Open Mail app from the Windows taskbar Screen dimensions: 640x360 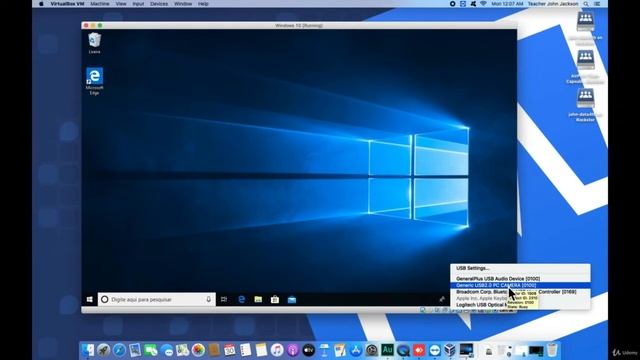coord(292,300)
